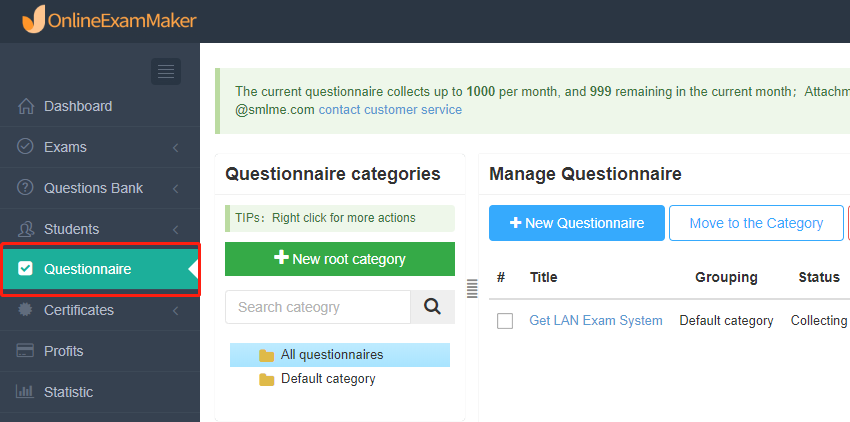Click the New Questionnaire button
850x422 pixels.
577,223
